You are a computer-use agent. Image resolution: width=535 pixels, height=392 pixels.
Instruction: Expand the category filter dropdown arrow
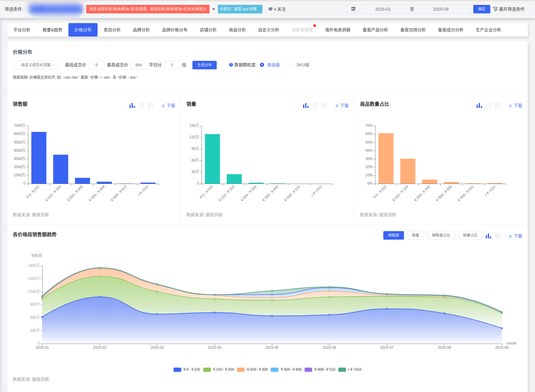[214, 9]
